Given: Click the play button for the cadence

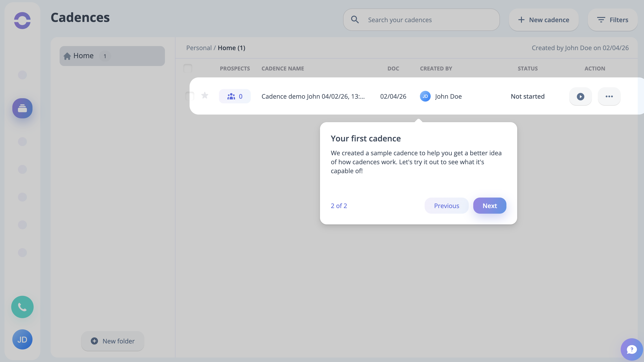Looking at the screenshot, I should 580,96.
